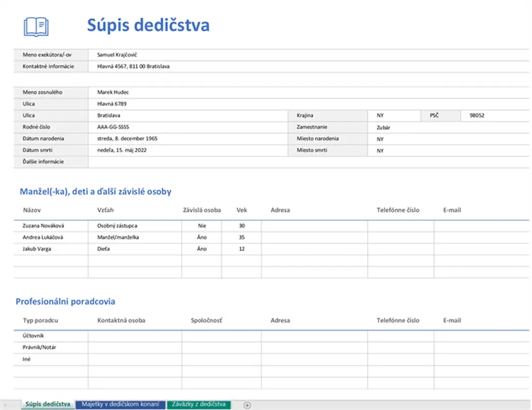Toggle the Áno dependency value for Jakub Varga
This screenshot has height=410, width=532.
point(202,249)
